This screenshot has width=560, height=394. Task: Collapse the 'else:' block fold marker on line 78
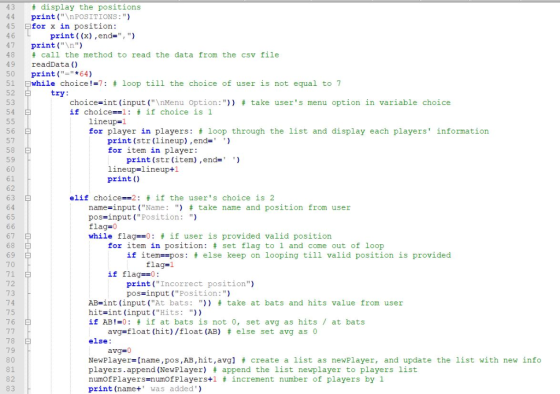pyautogui.click(x=28, y=341)
